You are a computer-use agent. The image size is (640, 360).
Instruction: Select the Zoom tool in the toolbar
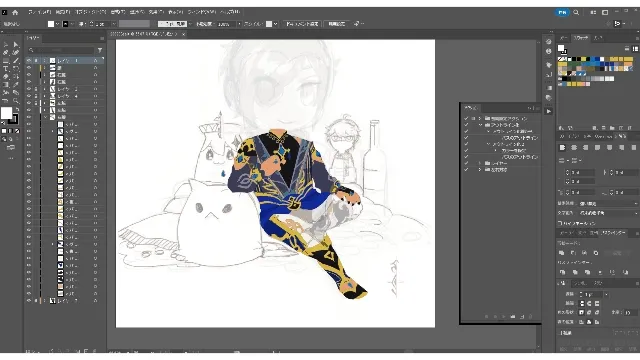[16, 100]
